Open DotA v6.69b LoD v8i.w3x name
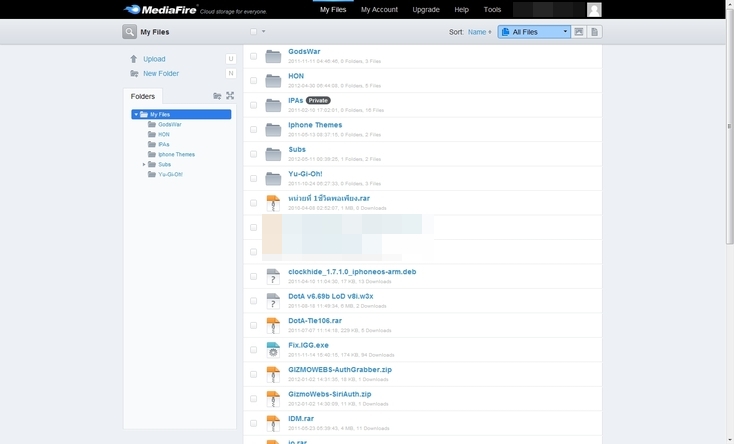Viewport: 734px width, 444px height. [330, 296]
